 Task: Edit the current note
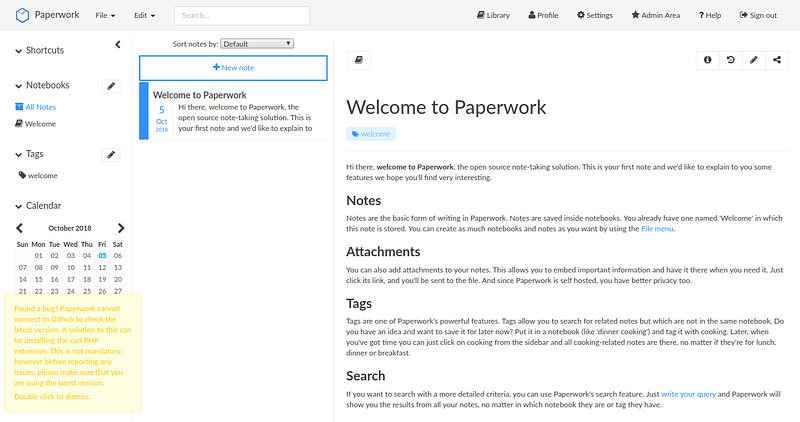(x=754, y=60)
